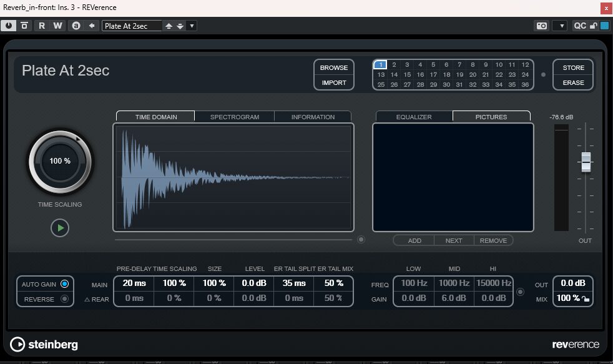Click the Main Size 100 % field

pos(214,283)
